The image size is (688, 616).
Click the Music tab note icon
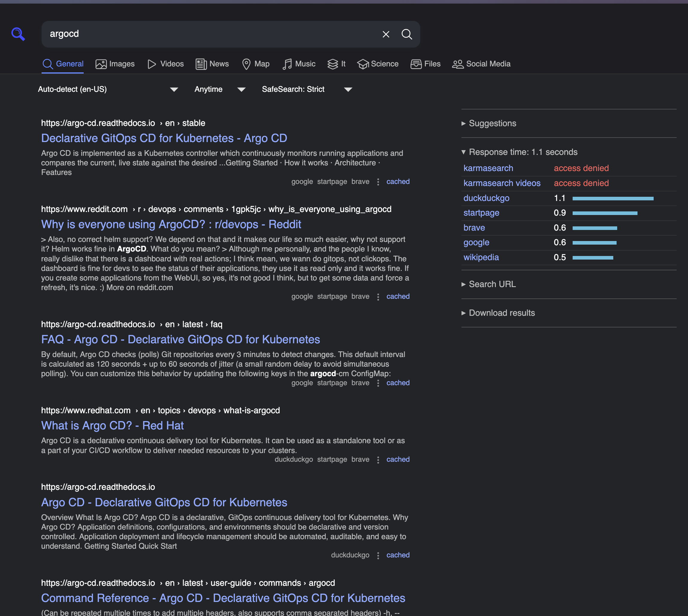[x=287, y=64]
